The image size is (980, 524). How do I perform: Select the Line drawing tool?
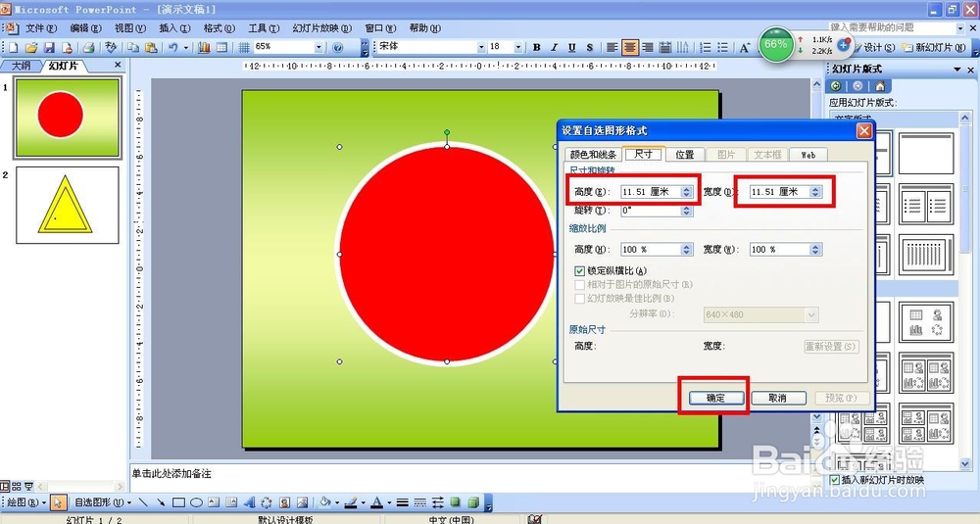[143, 502]
